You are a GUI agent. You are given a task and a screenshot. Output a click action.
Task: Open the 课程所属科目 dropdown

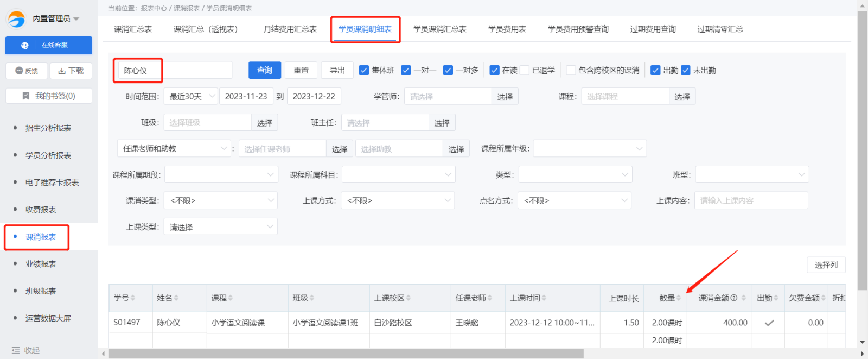coord(399,174)
